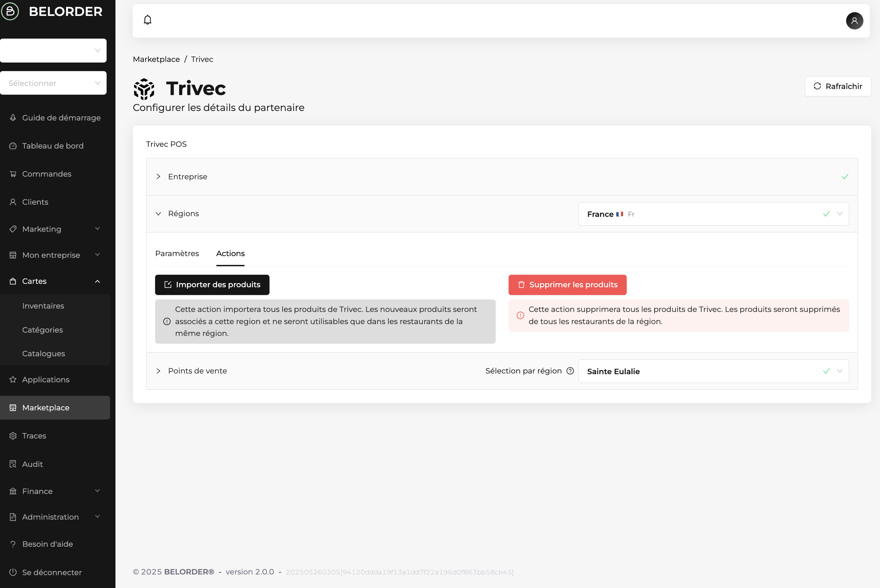This screenshot has height=588, width=880.
Task: Click Supprimer les produits button
Action: pyautogui.click(x=567, y=285)
